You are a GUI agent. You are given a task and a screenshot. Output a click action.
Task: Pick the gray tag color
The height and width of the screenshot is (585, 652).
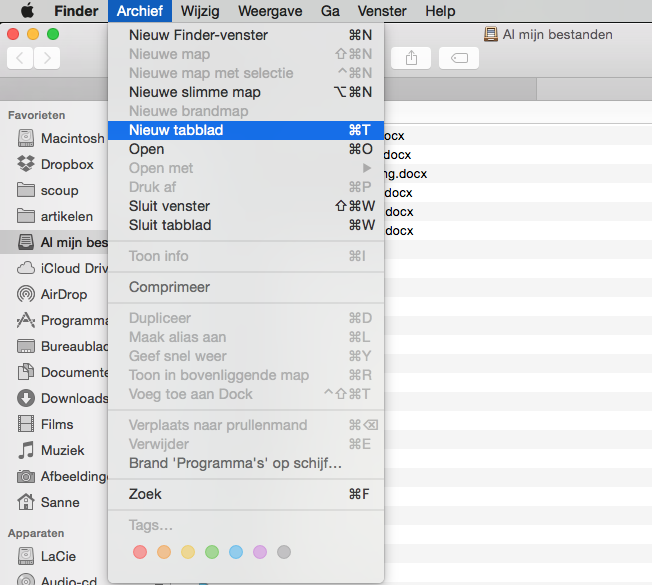point(284,552)
